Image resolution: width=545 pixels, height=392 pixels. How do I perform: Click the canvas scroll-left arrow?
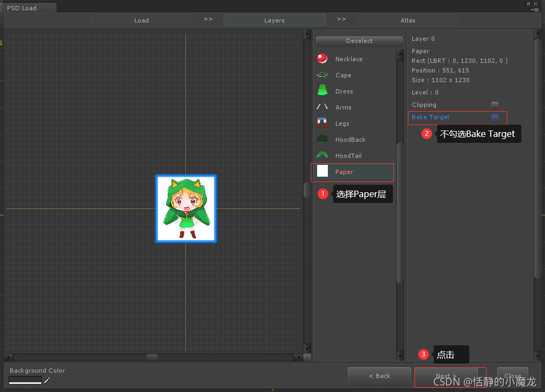tap(8, 357)
